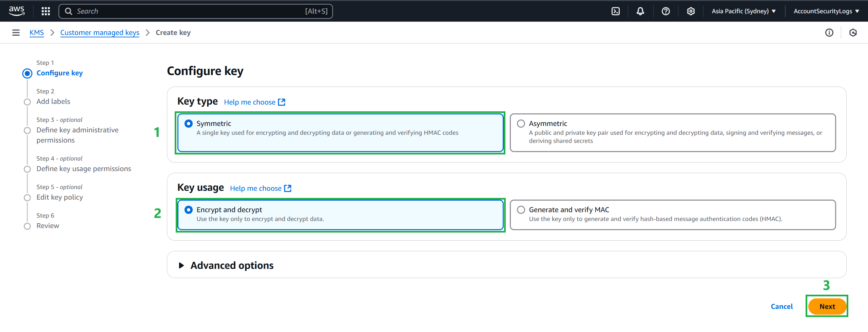The width and height of the screenshot is (868, 332).
Task: Open the settings gear icon
Action: [x=691, y=11]
